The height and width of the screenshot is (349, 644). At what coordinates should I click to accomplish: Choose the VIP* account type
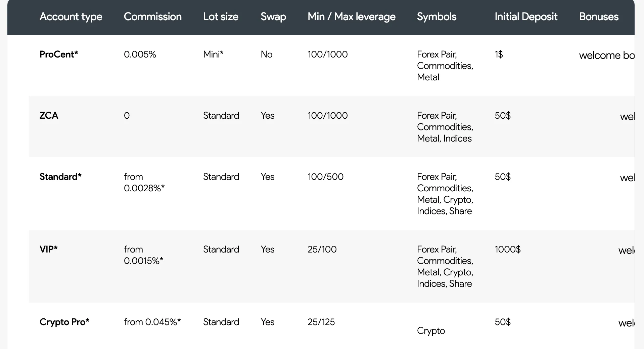48,249
